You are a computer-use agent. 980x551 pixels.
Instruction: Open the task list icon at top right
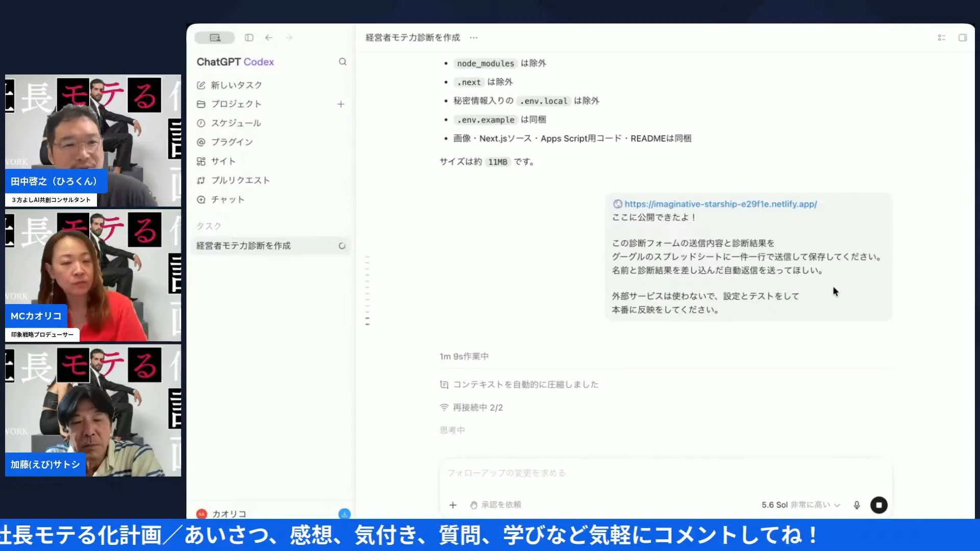942,38
